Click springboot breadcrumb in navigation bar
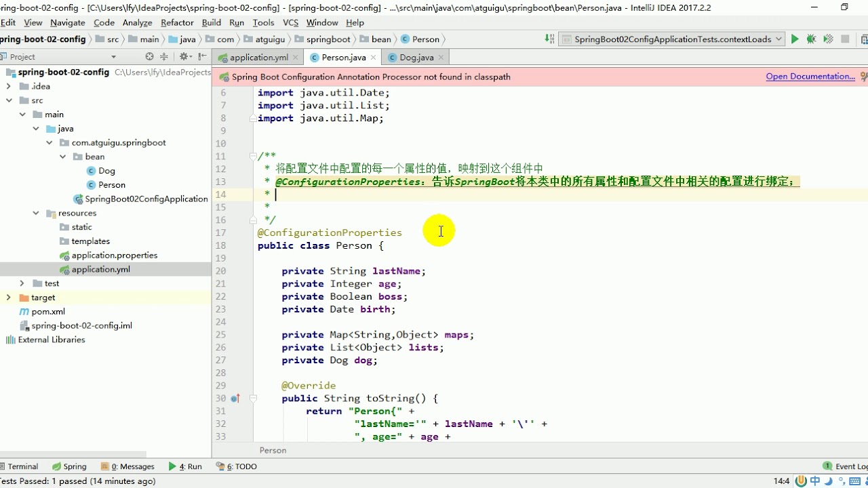 pos(323,39)
